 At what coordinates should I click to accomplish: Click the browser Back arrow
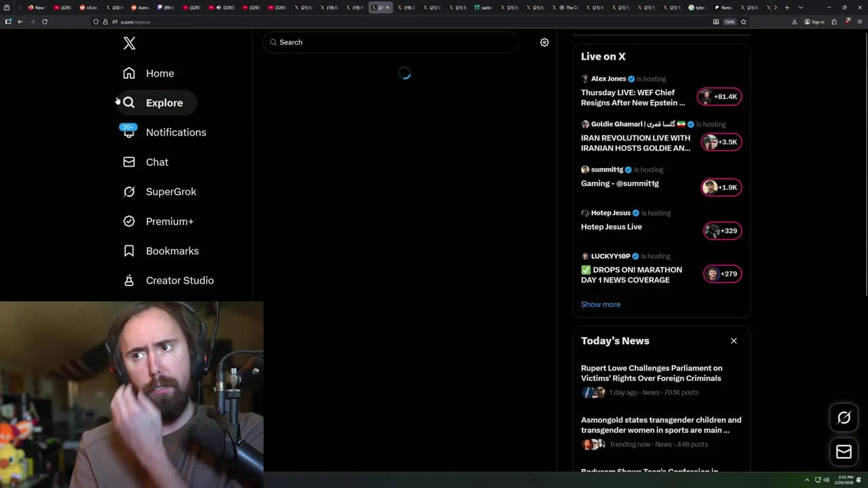20,22
